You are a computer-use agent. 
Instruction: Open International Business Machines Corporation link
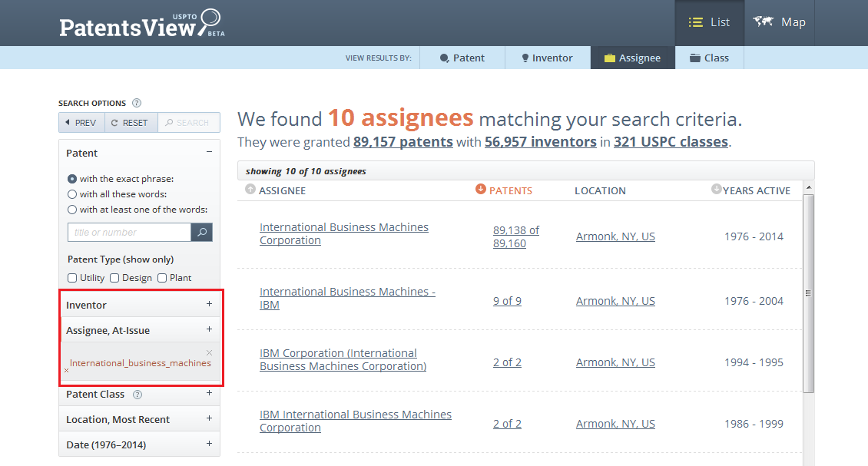coord(343,233)
